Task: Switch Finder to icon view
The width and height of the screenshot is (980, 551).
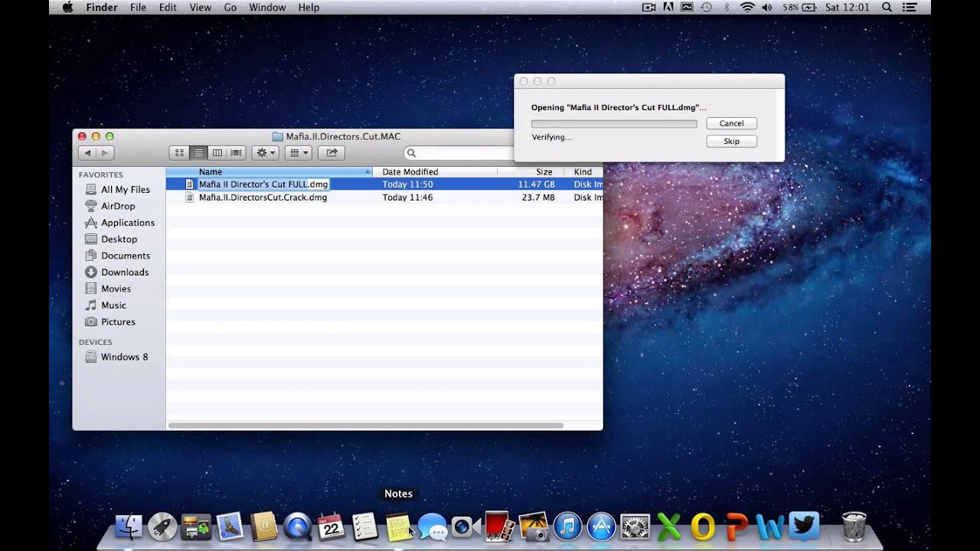Action: pyautogui.click(x=179, y=153)
